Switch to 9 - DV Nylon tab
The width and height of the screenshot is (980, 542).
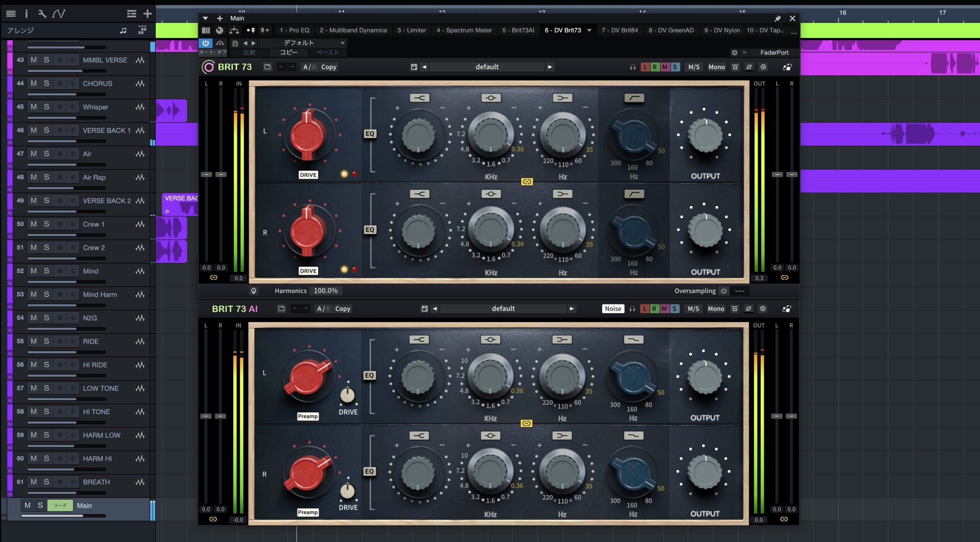click(x=722, y=30)
